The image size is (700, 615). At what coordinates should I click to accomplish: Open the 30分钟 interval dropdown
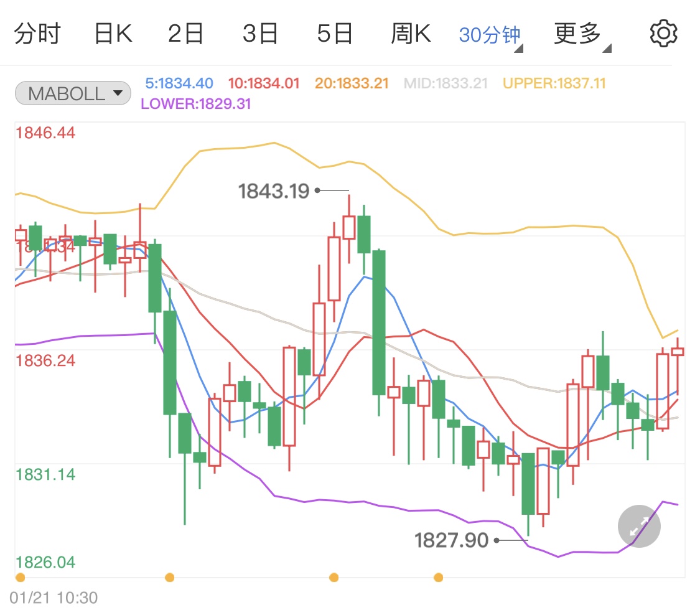click(490, 35)
